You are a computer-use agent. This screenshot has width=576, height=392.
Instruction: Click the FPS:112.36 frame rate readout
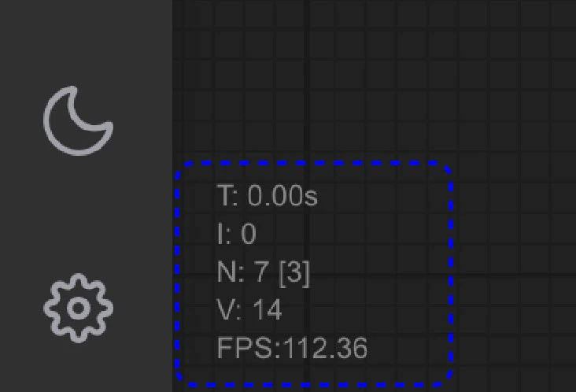(x=292, y=348)
